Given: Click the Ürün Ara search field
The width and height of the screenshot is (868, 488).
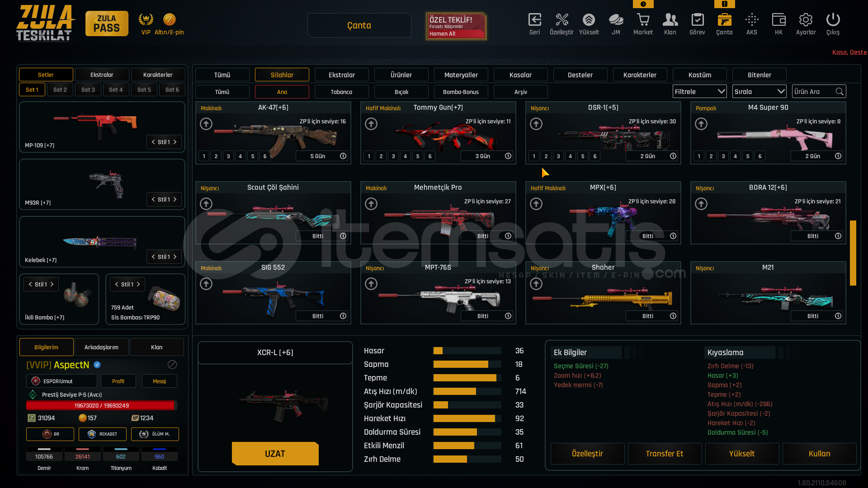Looking at the screenshot, I should coord(814,92).
